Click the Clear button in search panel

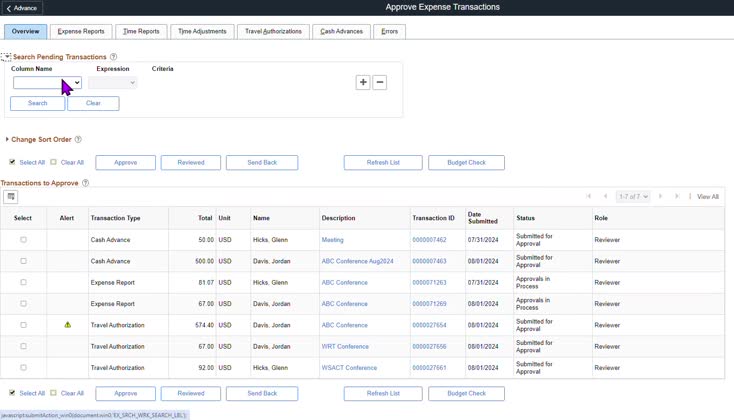(93, 103)
